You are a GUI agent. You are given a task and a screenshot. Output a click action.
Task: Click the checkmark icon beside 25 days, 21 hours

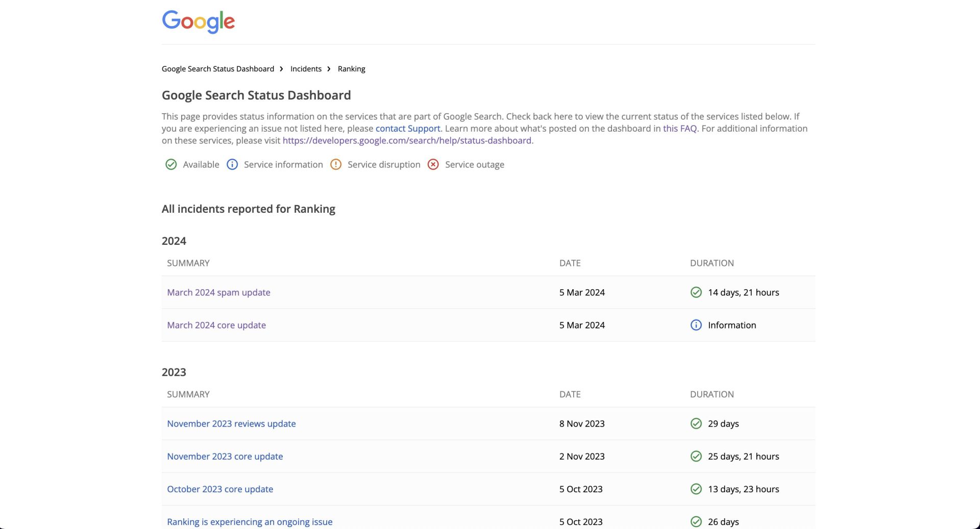click(696, 456)
